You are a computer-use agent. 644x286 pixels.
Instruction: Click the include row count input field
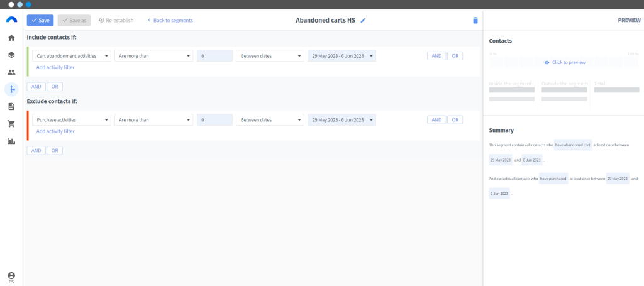coord(215,56)
